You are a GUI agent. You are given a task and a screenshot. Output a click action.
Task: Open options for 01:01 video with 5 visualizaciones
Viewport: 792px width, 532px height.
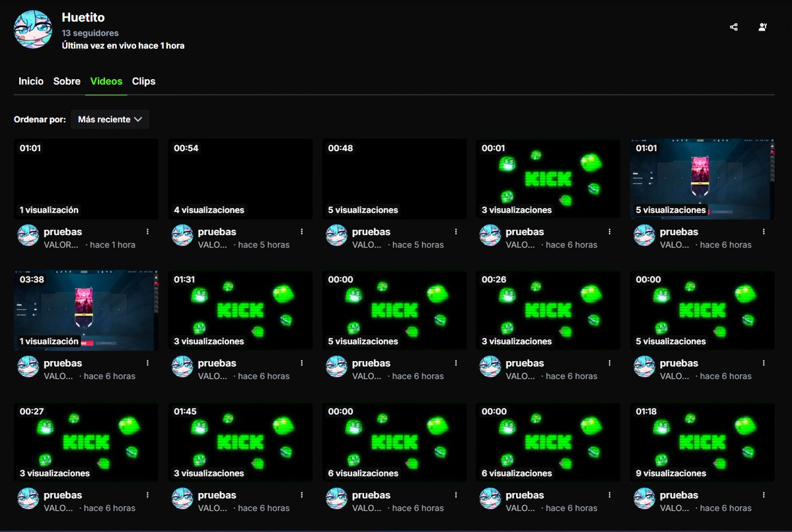click(764, 232)
